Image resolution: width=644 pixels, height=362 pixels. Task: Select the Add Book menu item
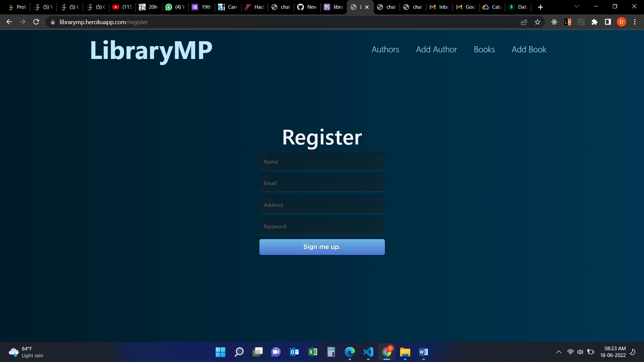pos(529,49)
